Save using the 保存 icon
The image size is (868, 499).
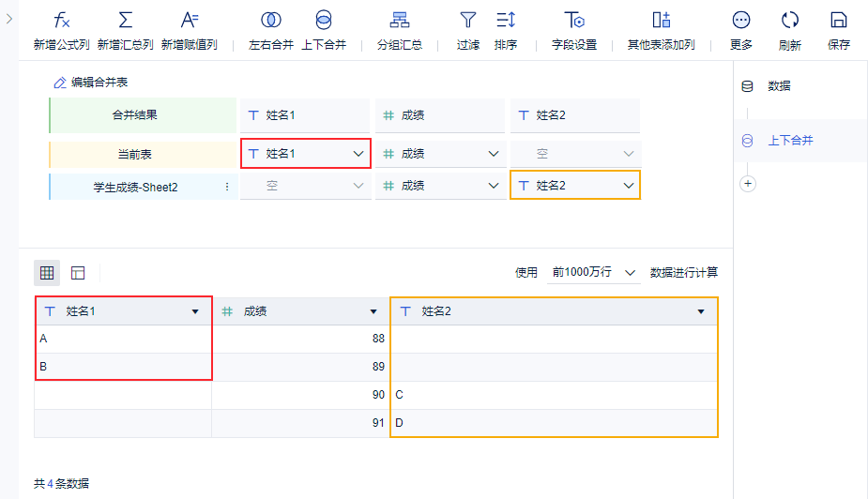click(x=839, y=21)
